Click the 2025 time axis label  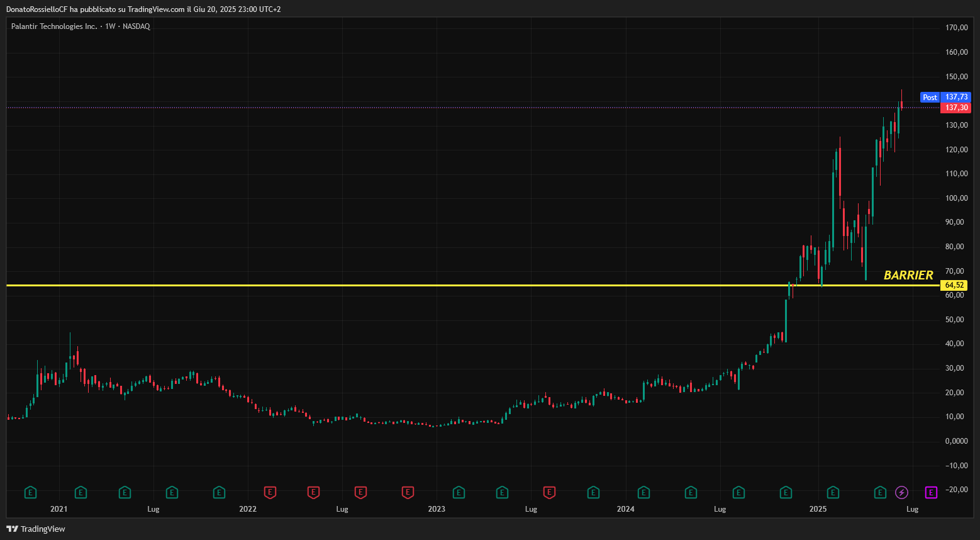(x=818, y=509)
